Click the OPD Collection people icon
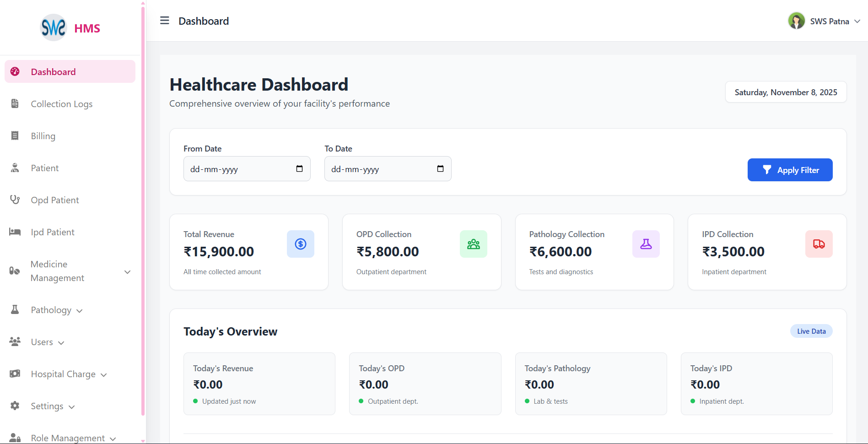 click(473, 244)
